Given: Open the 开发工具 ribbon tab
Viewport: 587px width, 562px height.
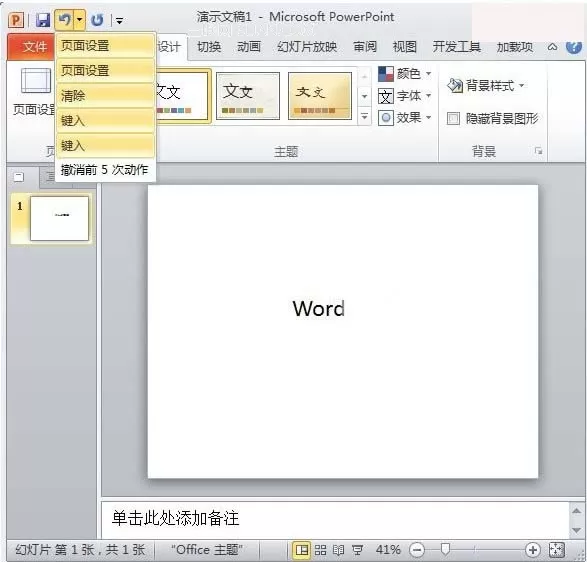Looking at the screenshot, I should pyautogui.click(x=457, y=47).
